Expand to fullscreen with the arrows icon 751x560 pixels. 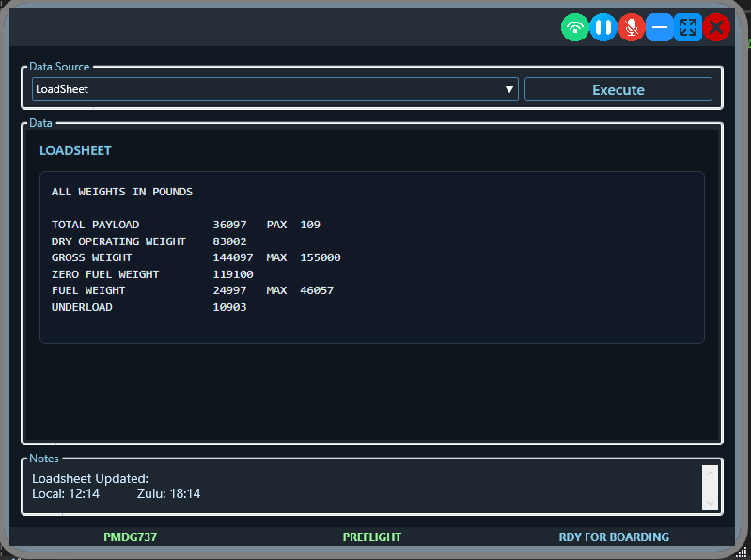coord(688,27)
